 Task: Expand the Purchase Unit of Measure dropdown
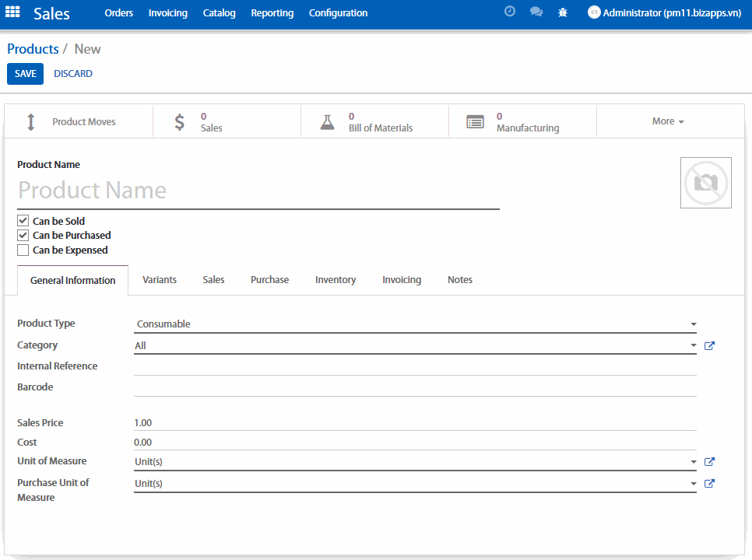415,484
